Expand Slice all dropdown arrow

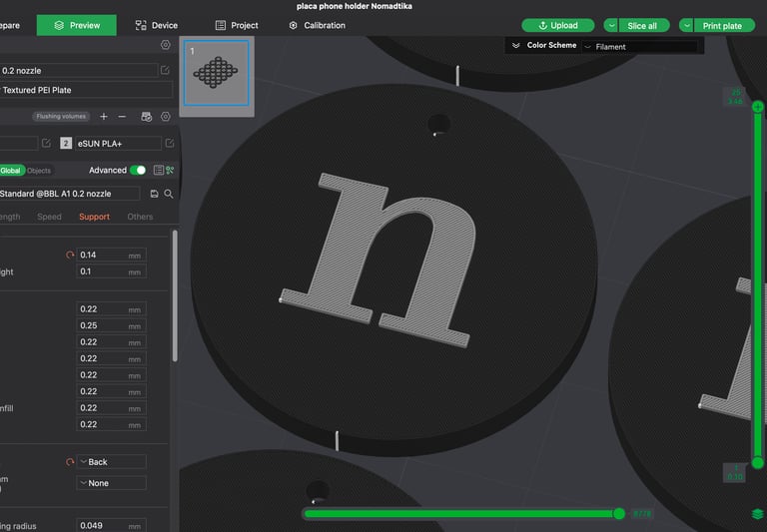(611, 25)
